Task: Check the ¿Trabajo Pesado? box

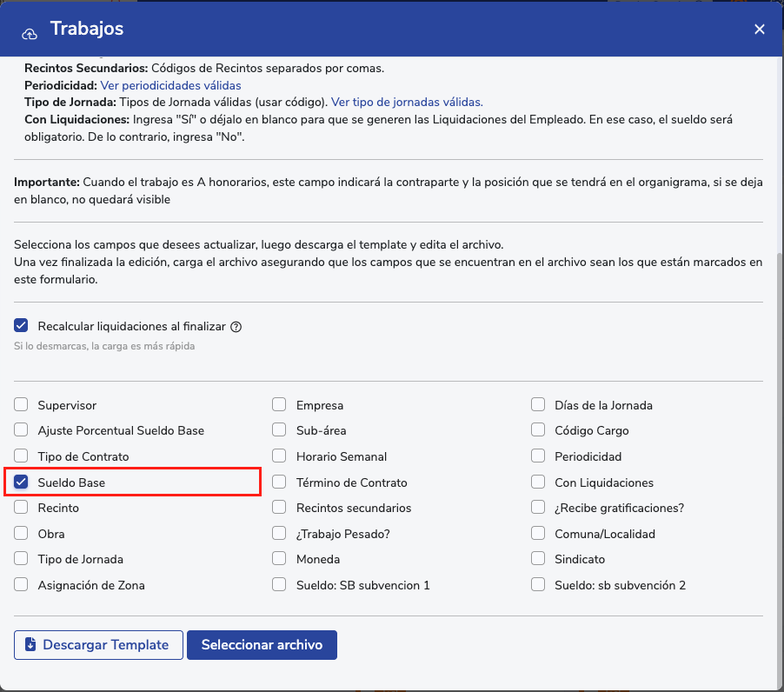Action: coord(279,533)
